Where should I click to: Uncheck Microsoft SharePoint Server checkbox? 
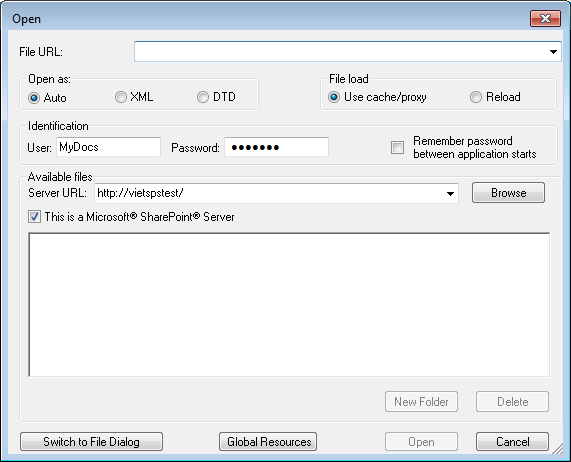35,217
